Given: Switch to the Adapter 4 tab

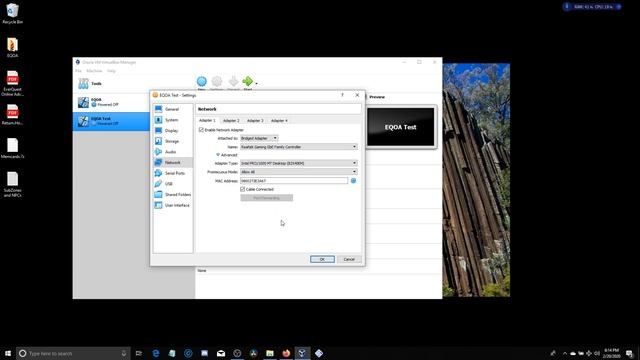Looking at the screenshot, I should pos(279,120).
